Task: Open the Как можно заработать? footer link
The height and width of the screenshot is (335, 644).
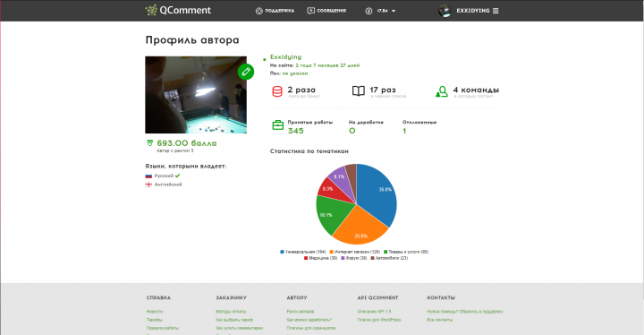Action: click(309, 320)
